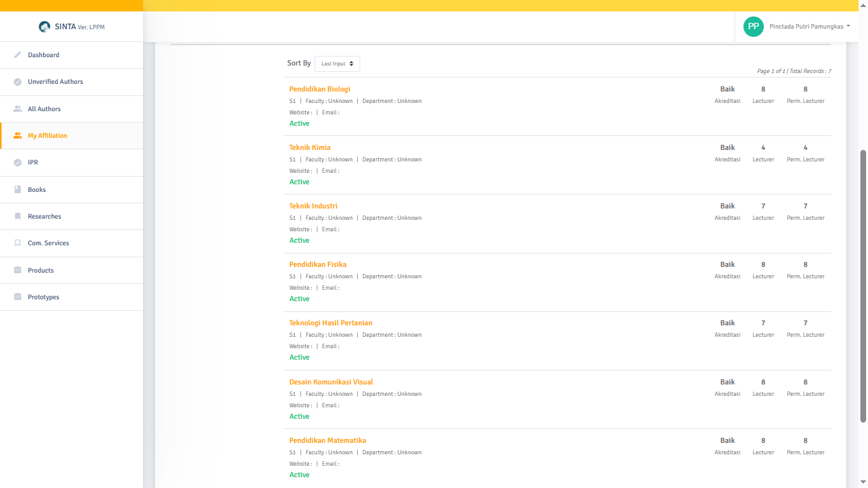This screenshot has height=488, width=868.
Task: Click the Unverified Authors badge icon
Action: click(x=18, y=82)
